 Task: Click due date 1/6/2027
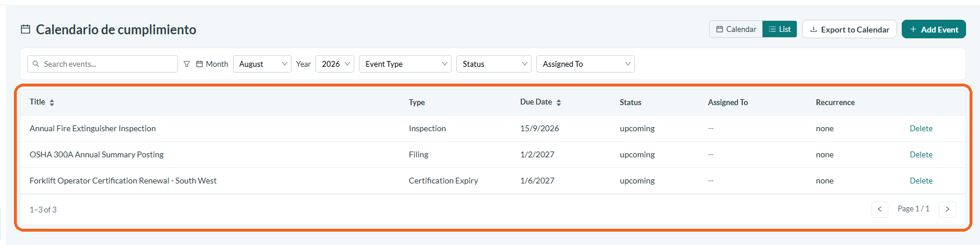(537, 181)
